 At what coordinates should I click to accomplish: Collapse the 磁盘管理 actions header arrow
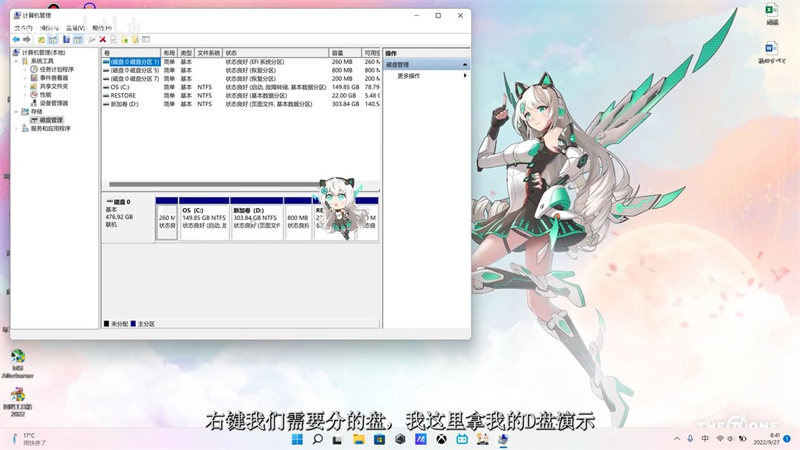[x=465, y=65]
